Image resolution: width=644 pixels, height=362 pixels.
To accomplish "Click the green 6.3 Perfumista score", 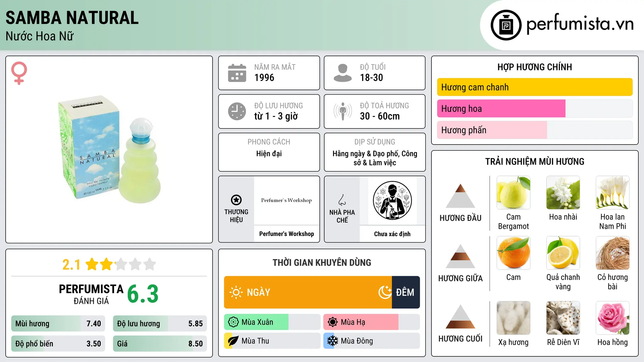I will 143,294.
